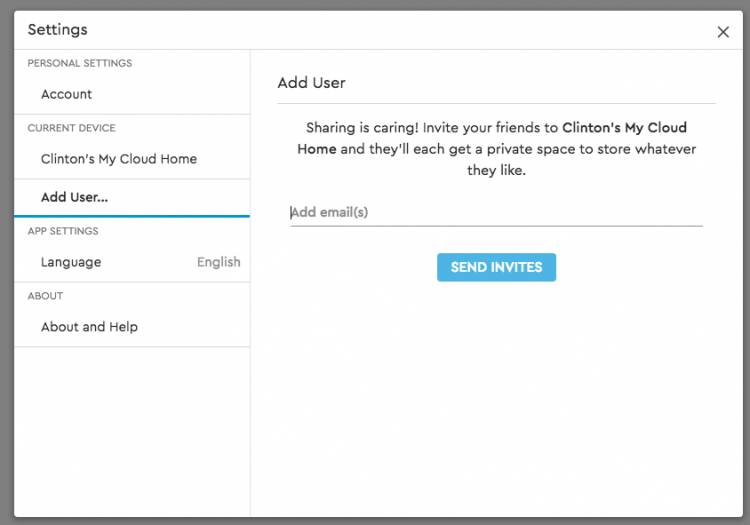Screen dimensions: 750x525
Task: Open Account settings
Action: [132, 94]
